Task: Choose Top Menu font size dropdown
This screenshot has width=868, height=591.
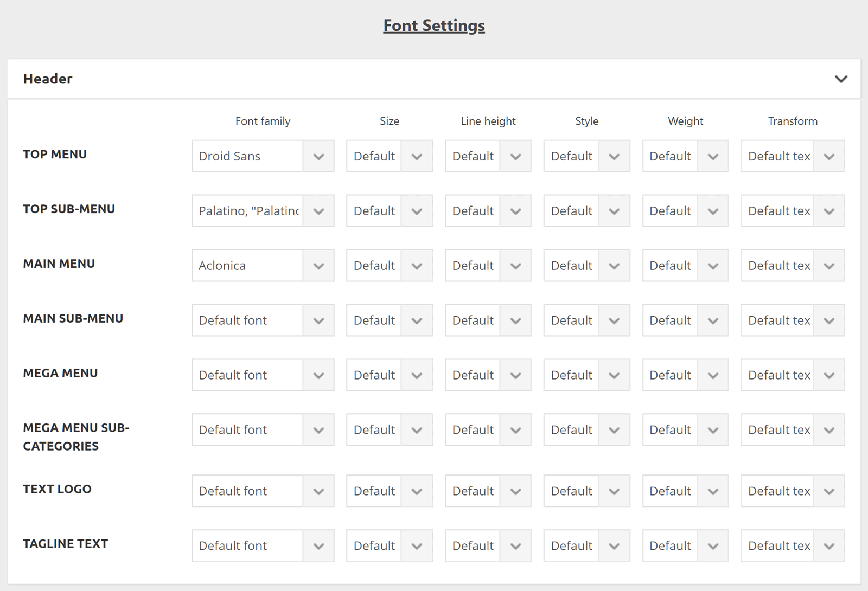Action: 389,156
